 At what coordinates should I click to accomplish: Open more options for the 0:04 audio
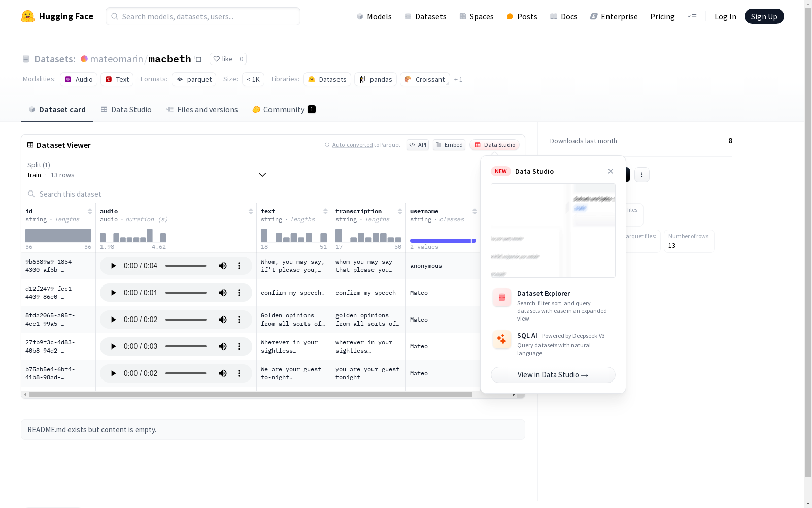[x=239, y=266]
